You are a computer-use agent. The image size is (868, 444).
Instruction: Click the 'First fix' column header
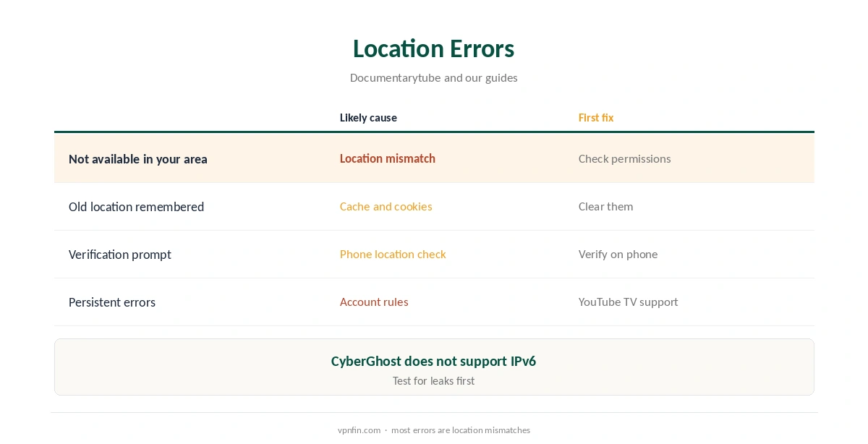(x=596, y=118)
